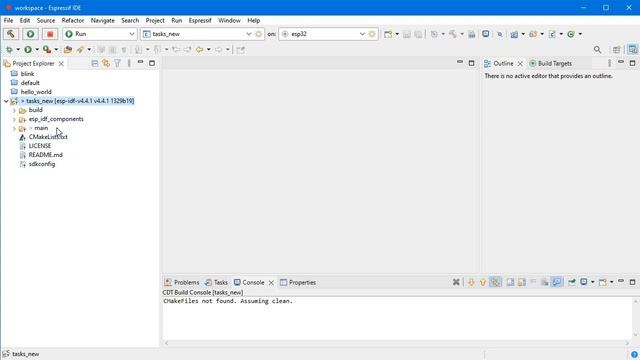640x360 pixels.
Task: Click the Open Perspective icon
Action: 616,49
